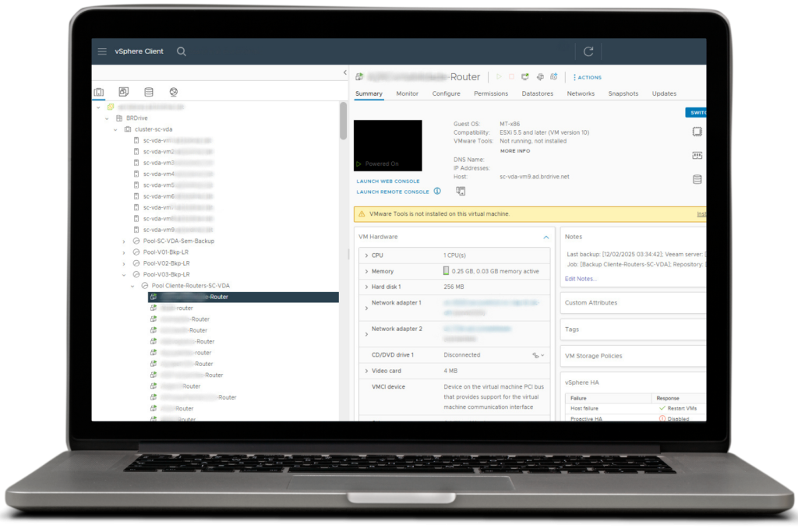Collapse the BRDrive datacenter node
This screenshot has height=532, width=798.
coord(107,118)
